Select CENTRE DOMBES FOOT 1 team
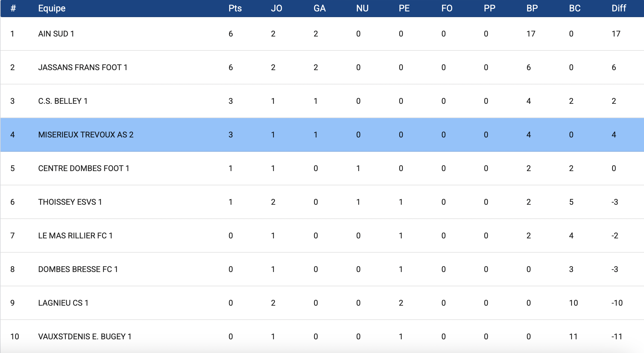This screenshot has height=353, width=644. [x=83, y=169]
